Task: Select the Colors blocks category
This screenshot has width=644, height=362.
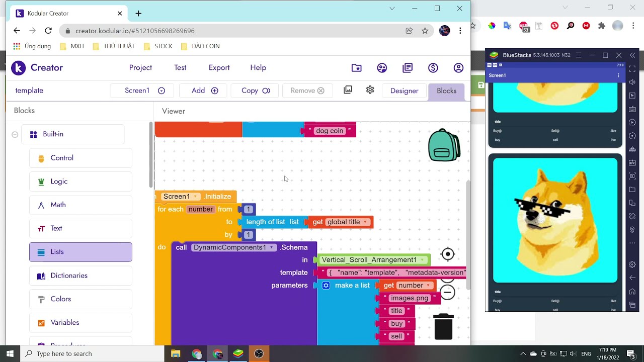Action: tap(80, 299)
